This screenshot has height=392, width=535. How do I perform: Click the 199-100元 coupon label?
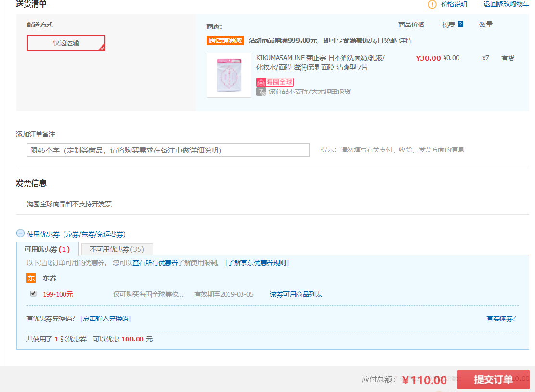coord(58,294)
